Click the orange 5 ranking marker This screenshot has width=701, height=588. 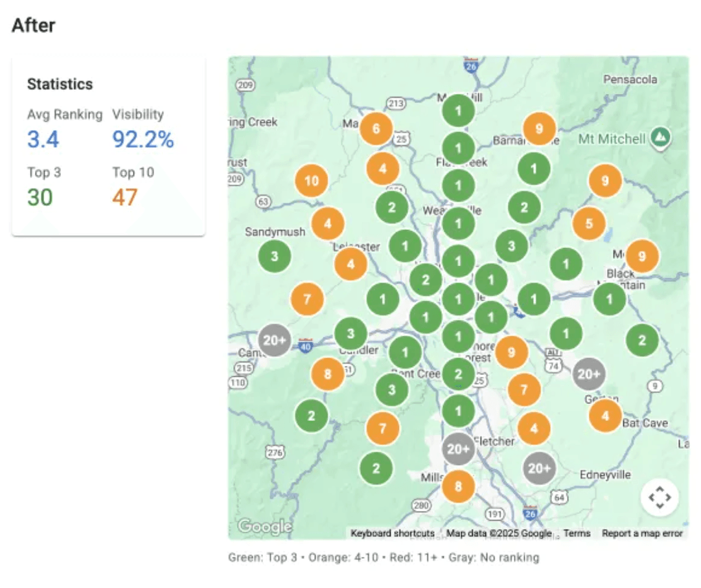pos(589,224)
